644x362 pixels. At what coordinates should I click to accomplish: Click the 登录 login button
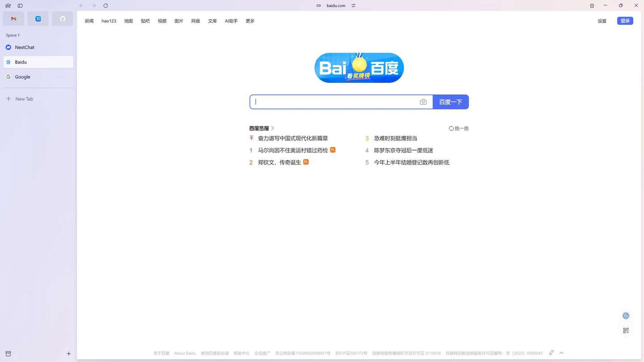pos(625,21)
